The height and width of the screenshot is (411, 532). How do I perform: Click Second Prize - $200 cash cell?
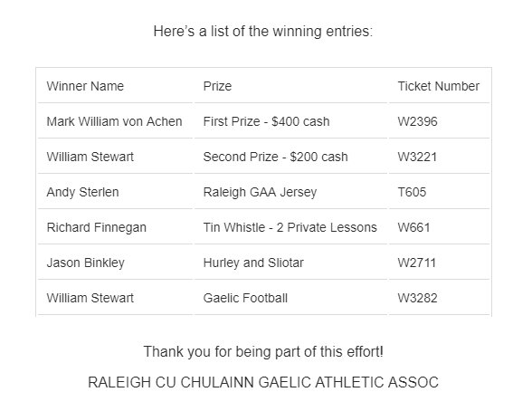click(275, 157)
